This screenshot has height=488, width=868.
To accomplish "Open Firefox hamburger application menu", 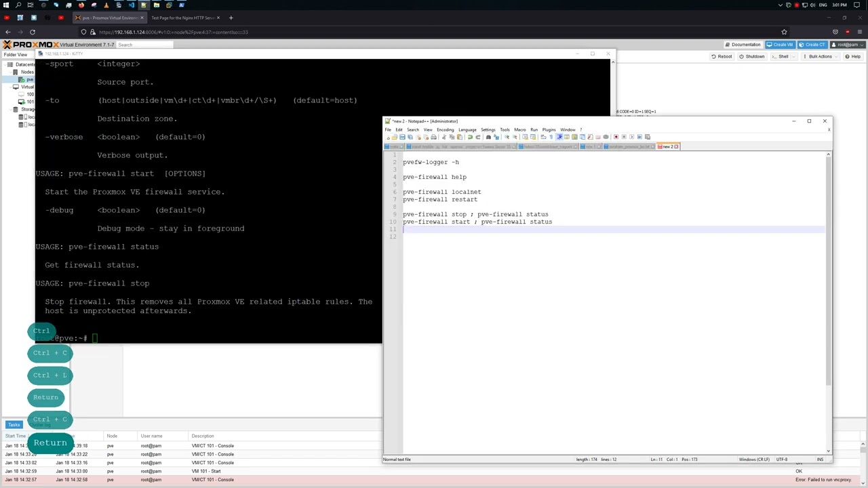I will 860,32.
